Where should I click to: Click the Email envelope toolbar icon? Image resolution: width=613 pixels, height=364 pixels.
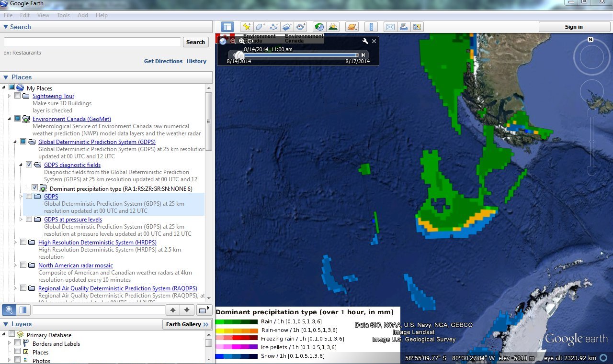pyautogui.click(x=390, y=27)
